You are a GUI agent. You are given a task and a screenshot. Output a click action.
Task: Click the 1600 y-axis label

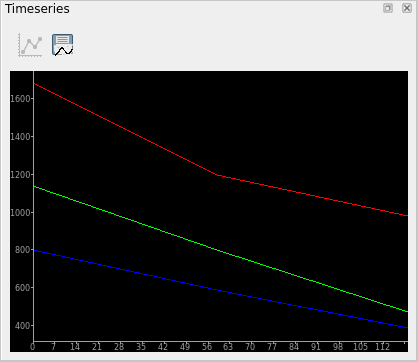tap(20, 99)
